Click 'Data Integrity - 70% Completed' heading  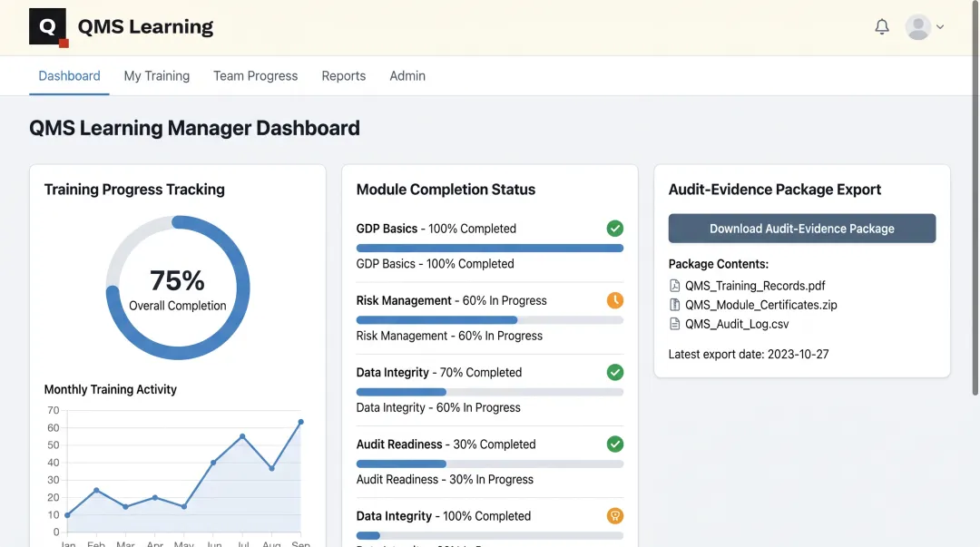439,372
